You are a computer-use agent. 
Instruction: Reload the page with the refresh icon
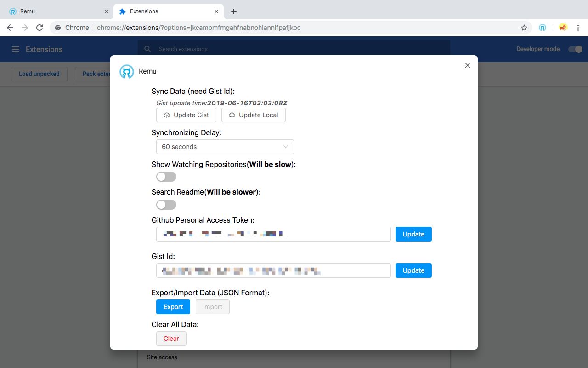40,28
